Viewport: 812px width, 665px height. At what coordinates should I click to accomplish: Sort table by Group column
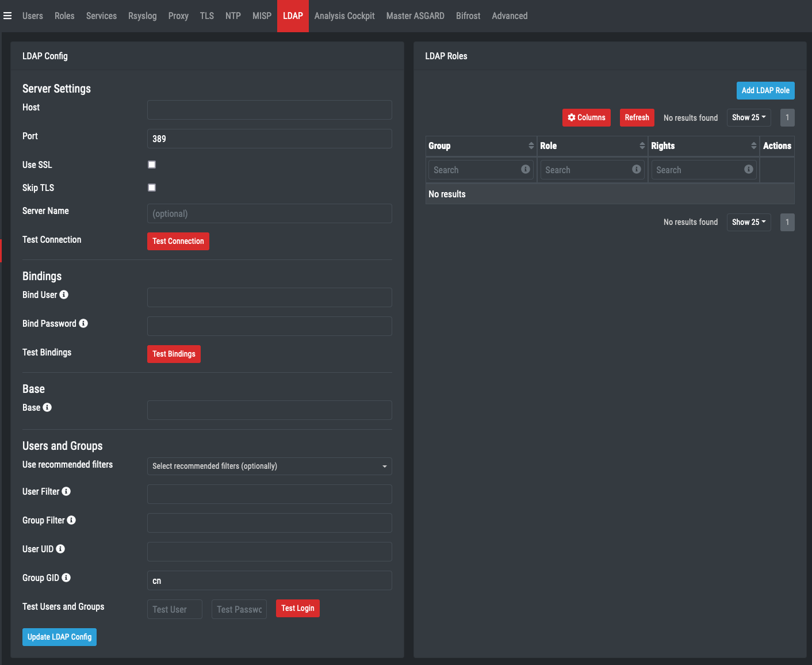click(531, 146)
